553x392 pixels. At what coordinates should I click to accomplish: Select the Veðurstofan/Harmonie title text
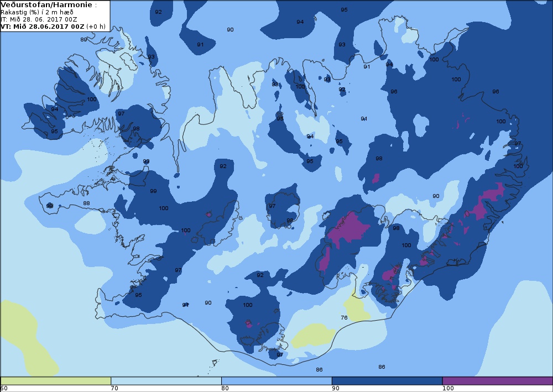pos(47,5)
